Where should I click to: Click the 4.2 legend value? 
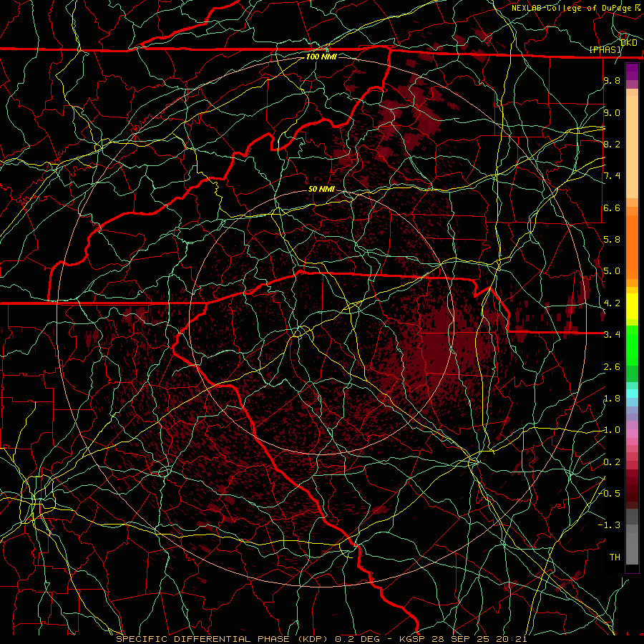pos(612,303)
